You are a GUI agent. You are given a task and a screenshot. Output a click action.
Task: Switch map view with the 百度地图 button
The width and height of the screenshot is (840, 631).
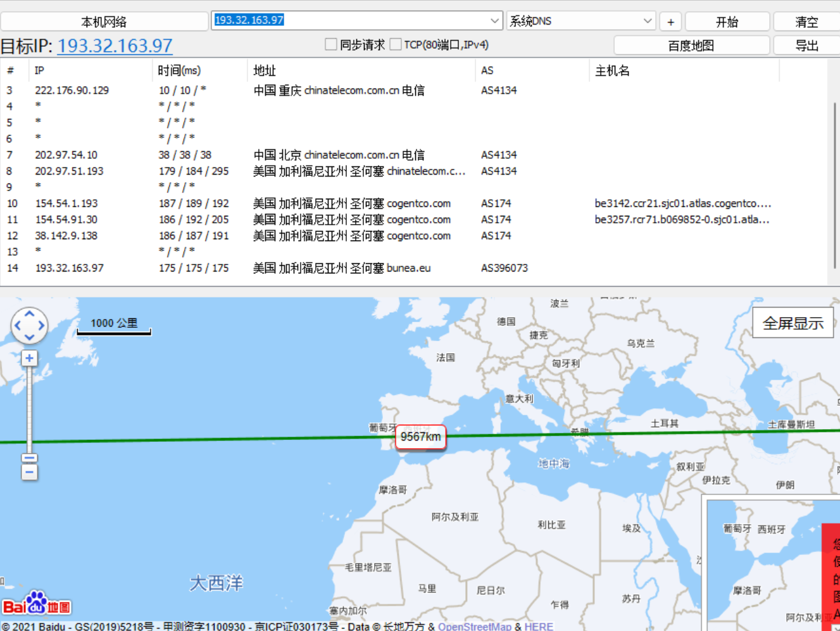pos(691,45)
